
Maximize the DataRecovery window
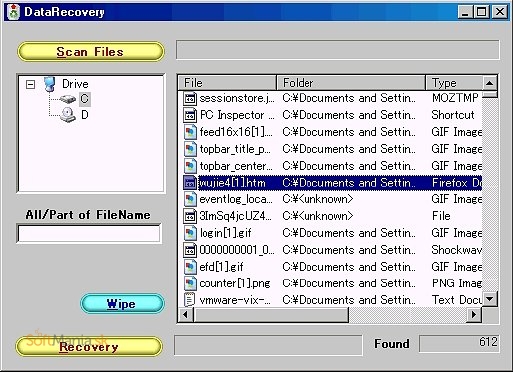coord(482,12)
